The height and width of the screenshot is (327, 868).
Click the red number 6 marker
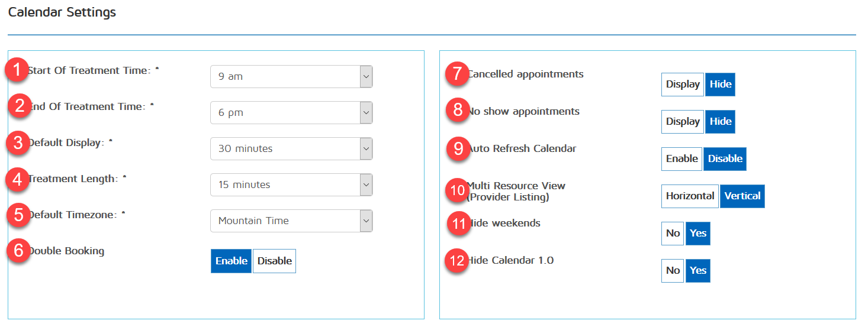pyautogui.click(x=18, y=251)
